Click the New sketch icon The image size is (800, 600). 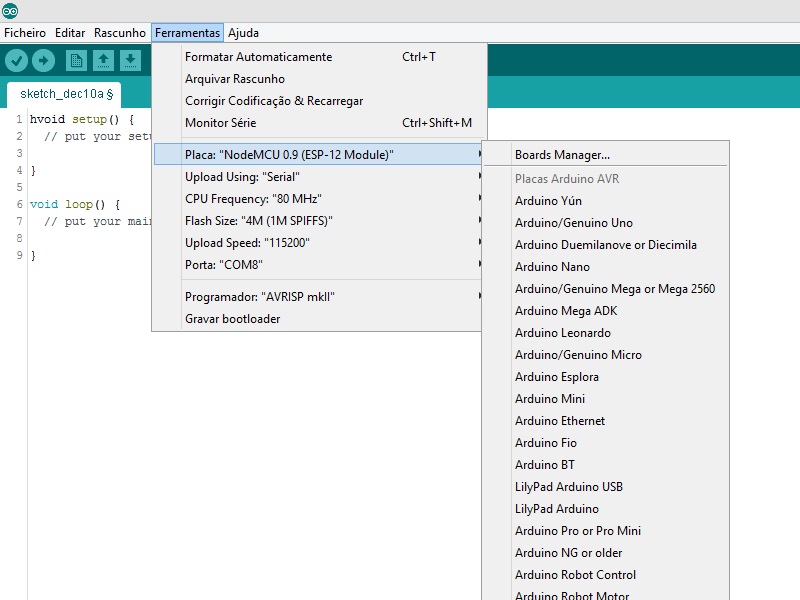[76, 61]
